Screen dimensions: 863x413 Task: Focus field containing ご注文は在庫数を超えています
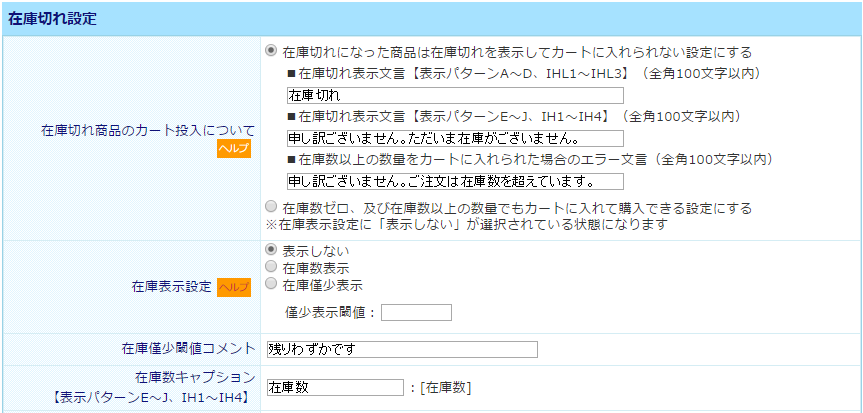pos(455,181)
